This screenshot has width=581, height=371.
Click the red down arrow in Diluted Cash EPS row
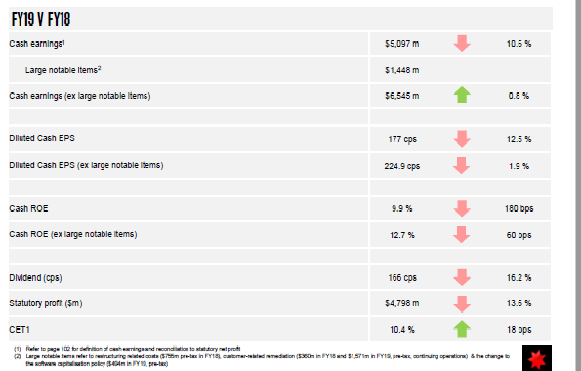click(x=462, y=139)
